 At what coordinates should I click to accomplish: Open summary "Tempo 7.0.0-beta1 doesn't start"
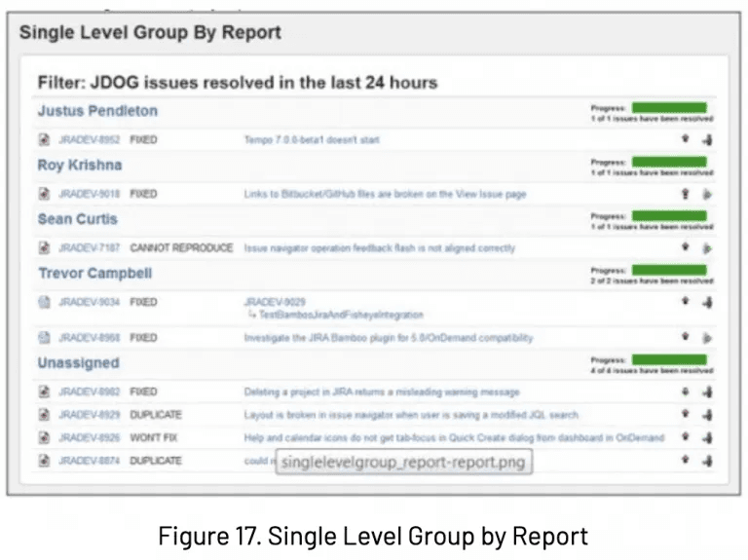(312, 140)
